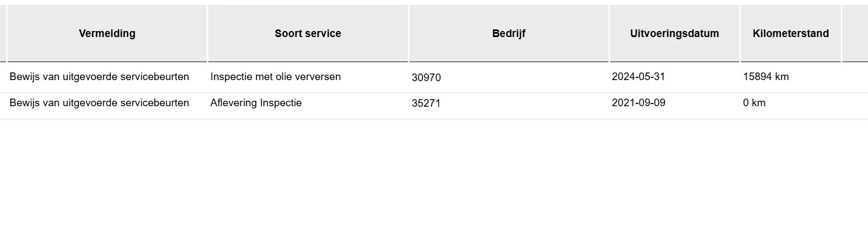Click the blank header right of Kilometerstand
Image resolution: width=868 pixels, height=250 pixels.
tap(855, 33)
